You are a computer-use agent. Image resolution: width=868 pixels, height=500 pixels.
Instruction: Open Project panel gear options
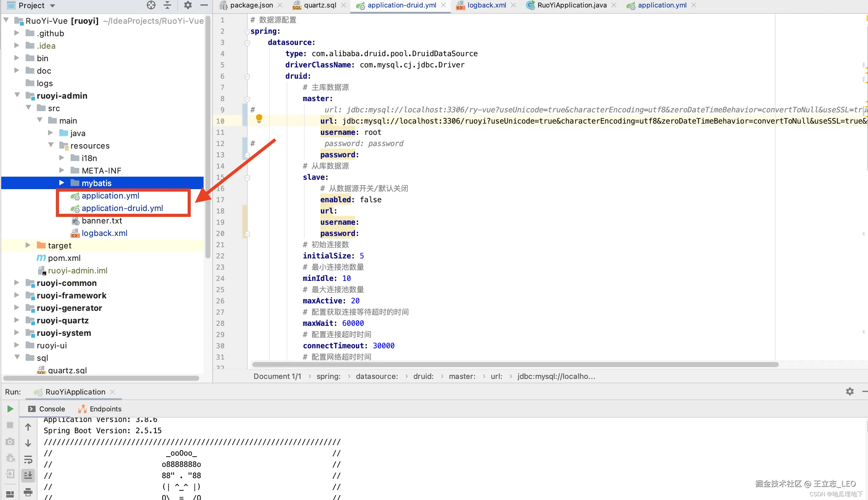(x=188, y=5)
